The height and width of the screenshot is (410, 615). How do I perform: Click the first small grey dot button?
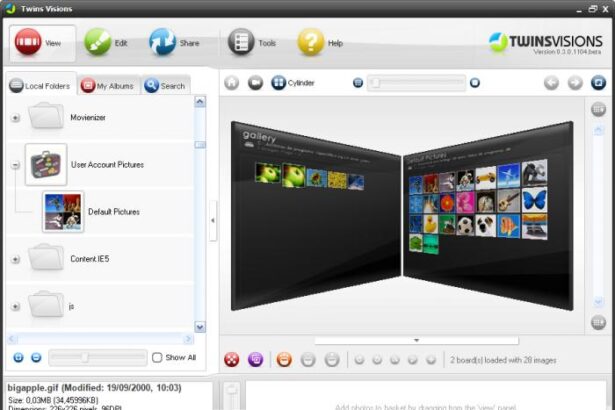[359, 360]
